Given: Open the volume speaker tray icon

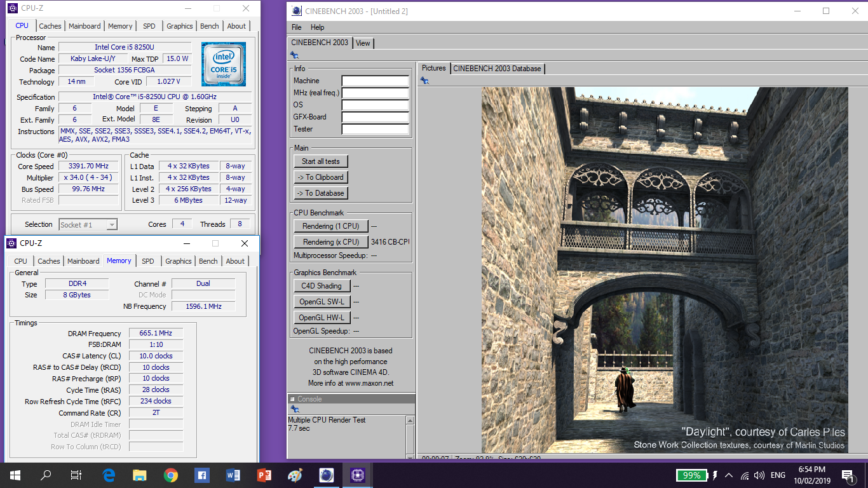Looking at the screenshot, I should 759,475.
